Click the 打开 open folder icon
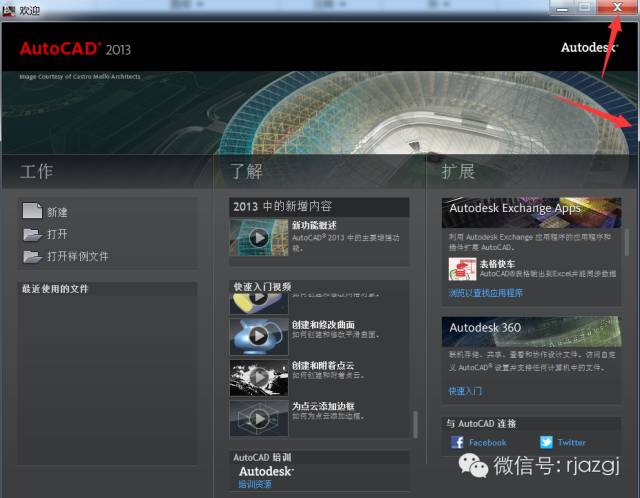The image size is (640, 498). point(31,234)
